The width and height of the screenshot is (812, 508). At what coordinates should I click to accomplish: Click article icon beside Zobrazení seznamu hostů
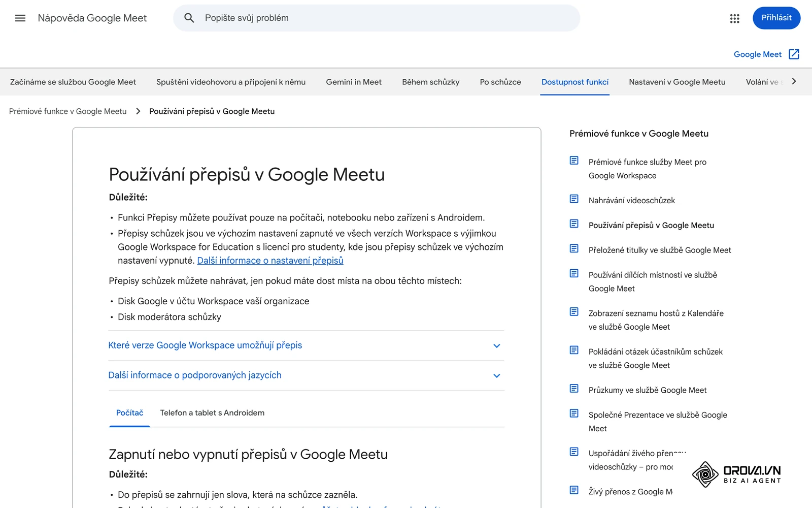click(574, 312)
